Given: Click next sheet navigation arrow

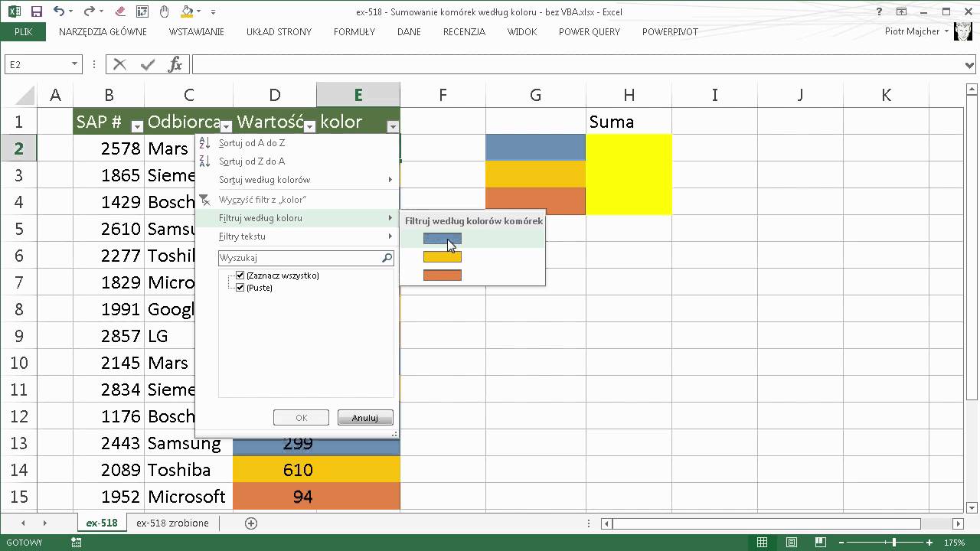Looking at the screenshot, I should click(44, 523).
